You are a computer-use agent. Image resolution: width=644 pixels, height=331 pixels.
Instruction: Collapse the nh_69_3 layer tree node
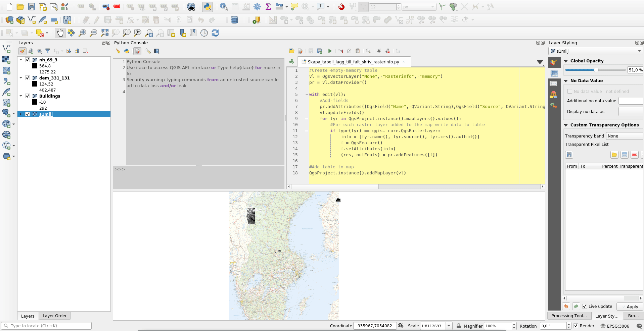pos(21,60)
